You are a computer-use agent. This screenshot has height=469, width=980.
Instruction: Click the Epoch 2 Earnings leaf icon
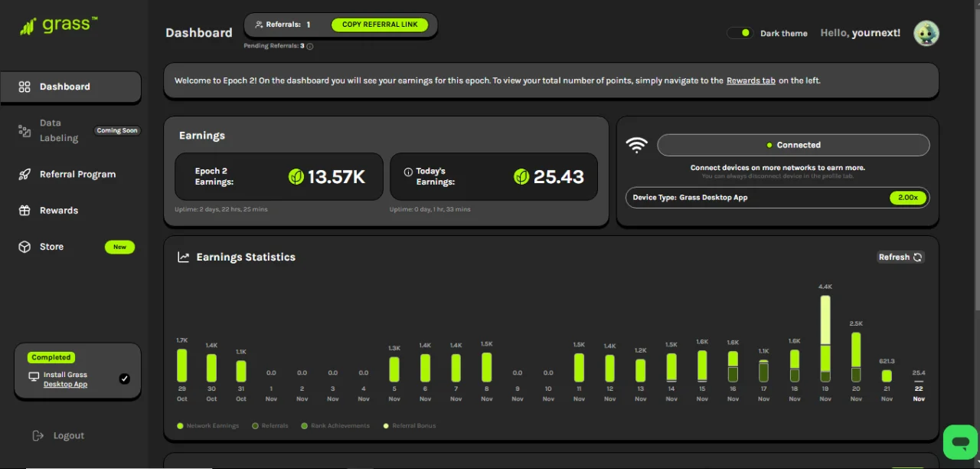(296, 177)
